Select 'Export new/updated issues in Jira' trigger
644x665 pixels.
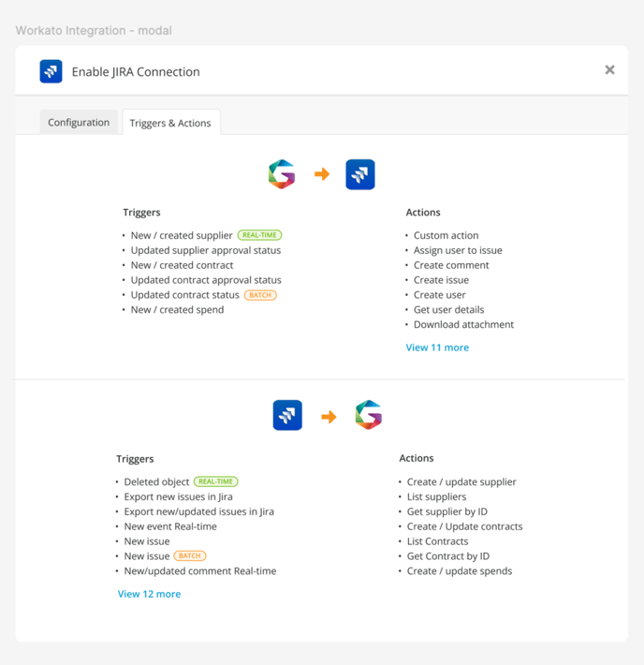pos(198,511)
